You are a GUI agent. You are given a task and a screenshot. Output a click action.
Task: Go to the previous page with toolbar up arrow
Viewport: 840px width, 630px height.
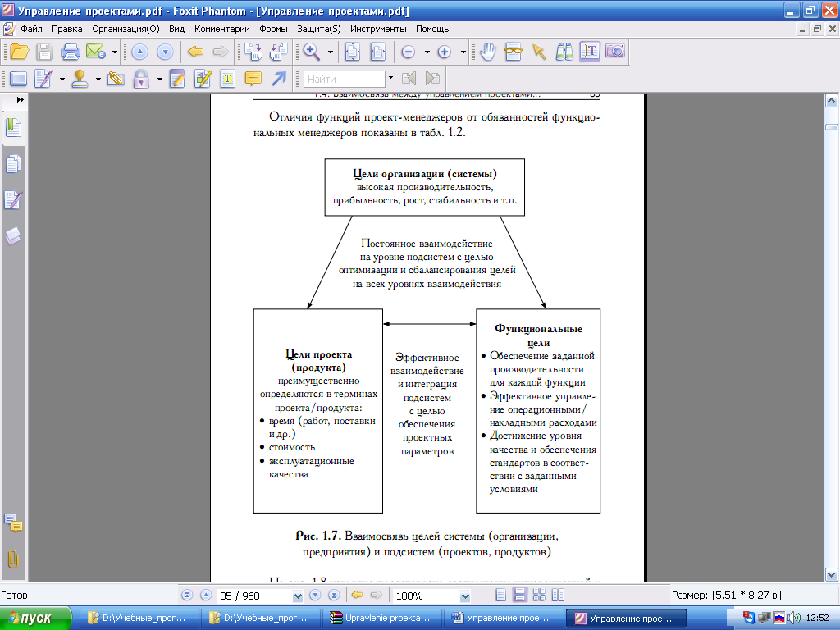139,52
